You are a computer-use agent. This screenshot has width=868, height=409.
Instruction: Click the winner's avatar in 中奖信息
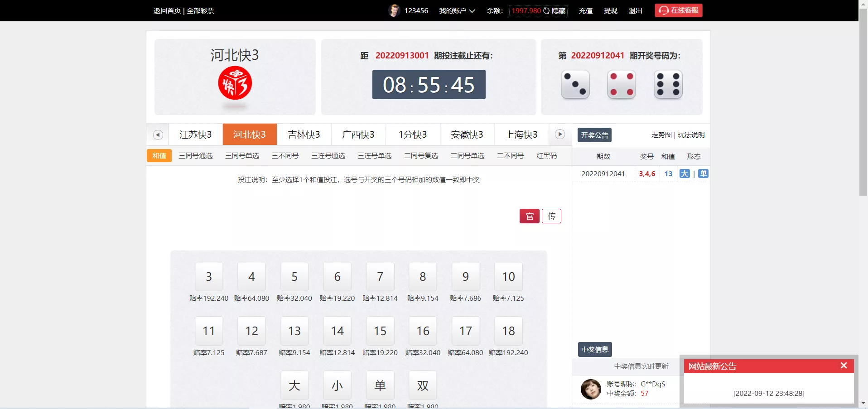(x=590, y=389)
